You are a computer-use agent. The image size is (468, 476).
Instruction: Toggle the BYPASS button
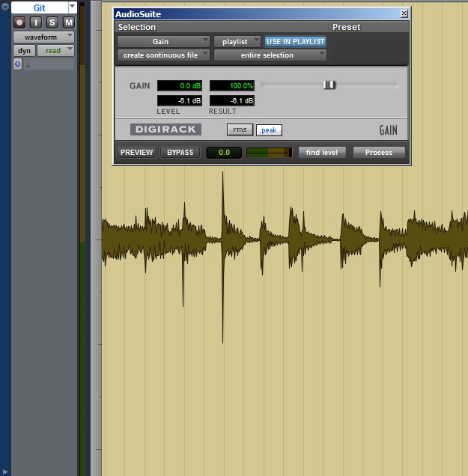pos(180,153)
